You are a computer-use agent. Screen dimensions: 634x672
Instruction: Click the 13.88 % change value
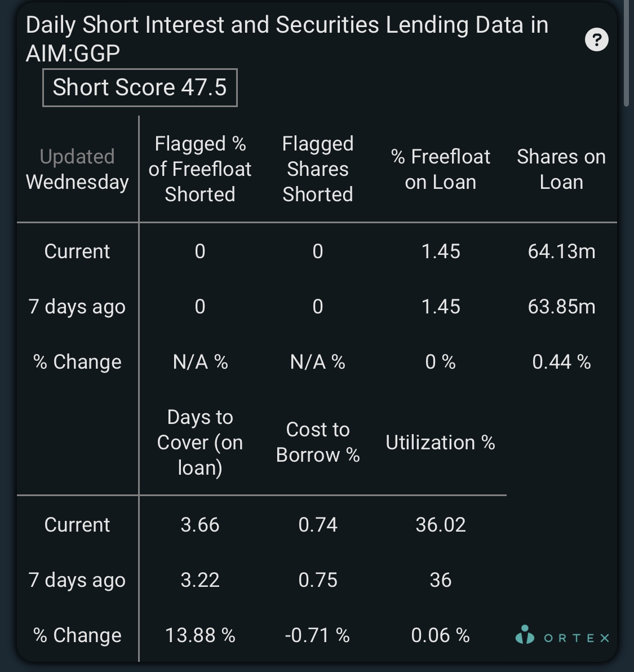tap(200, 635)
